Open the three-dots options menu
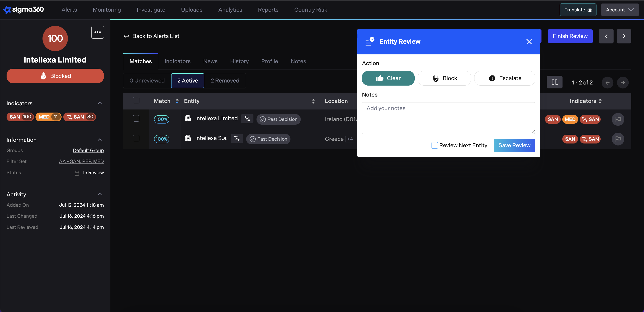 coord(97,32)
